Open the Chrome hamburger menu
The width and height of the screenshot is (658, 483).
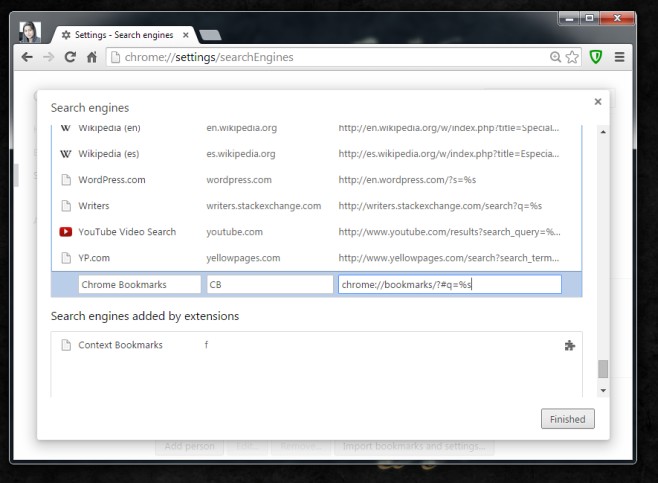[619, 57]
